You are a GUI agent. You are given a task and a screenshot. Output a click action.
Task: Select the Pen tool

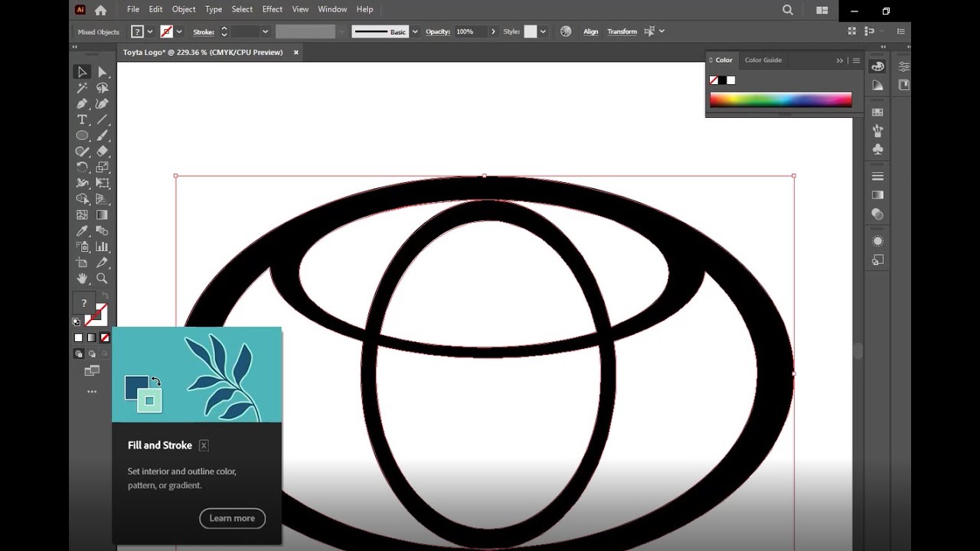tap(82, 103)
